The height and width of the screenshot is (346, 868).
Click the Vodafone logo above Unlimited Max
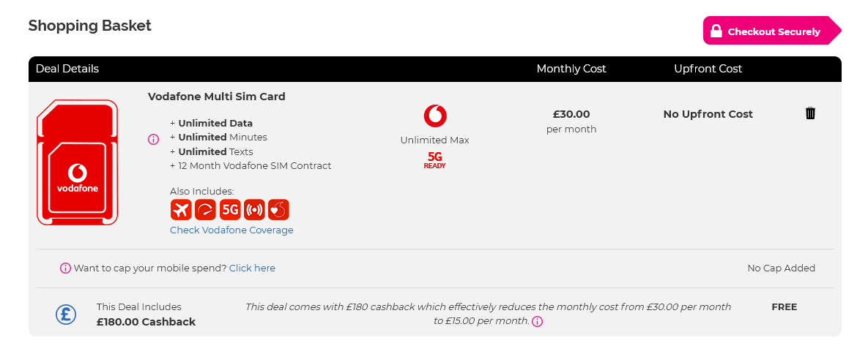tap(435, 116)
